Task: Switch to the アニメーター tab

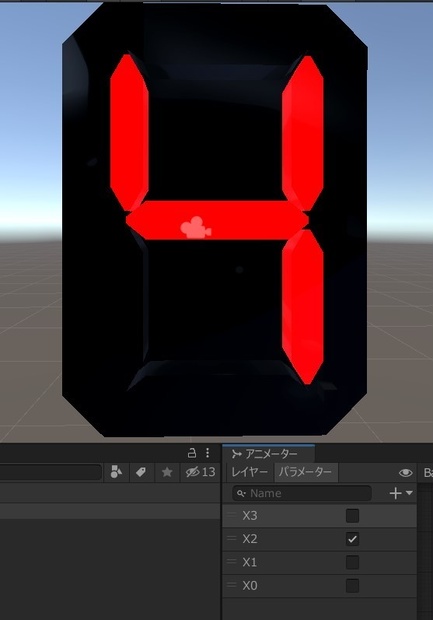Action: coord(265,454)
